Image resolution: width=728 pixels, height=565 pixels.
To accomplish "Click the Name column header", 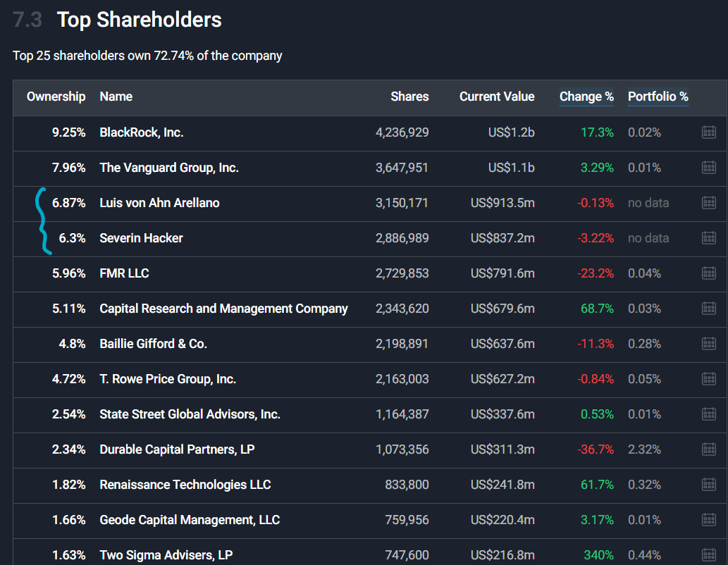I will (116, 97).
